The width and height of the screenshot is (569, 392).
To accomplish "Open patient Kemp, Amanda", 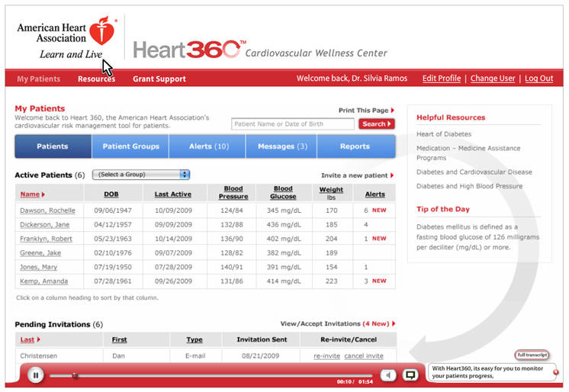I will coord(44,281).
